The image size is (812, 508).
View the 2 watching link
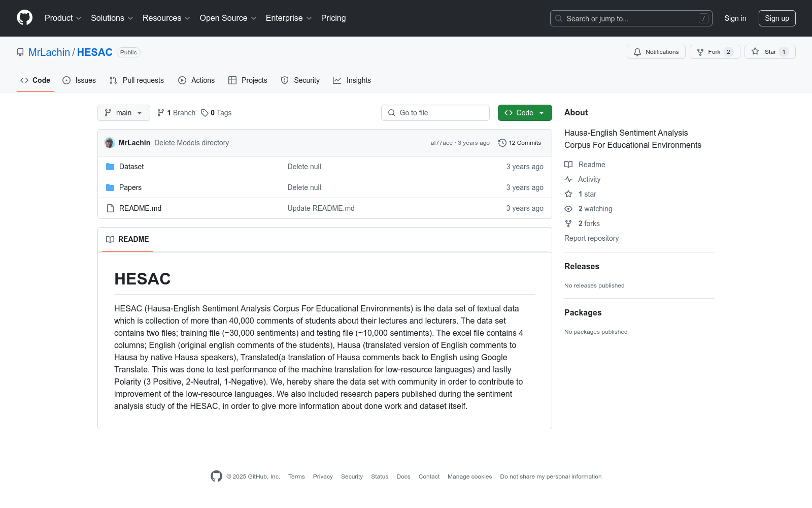pyautogui.click(x=589, y=209)
